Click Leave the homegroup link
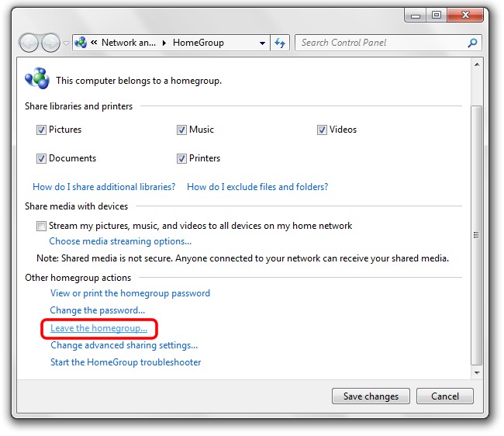 pos(99,328)
